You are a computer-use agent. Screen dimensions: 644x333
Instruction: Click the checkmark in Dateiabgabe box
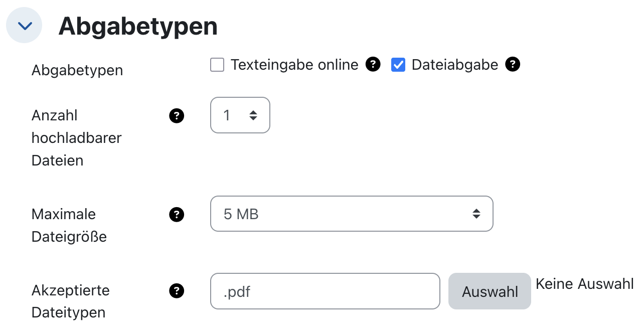click(398, 64)
